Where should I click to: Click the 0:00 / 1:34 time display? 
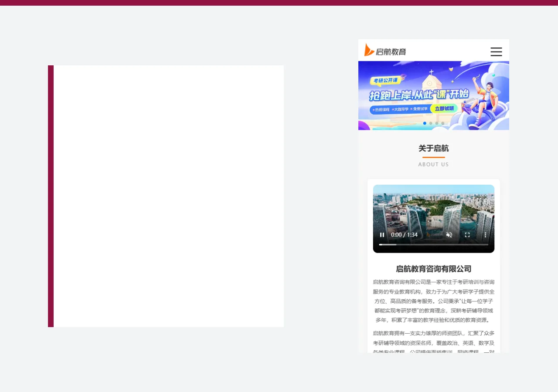(405, 235)
